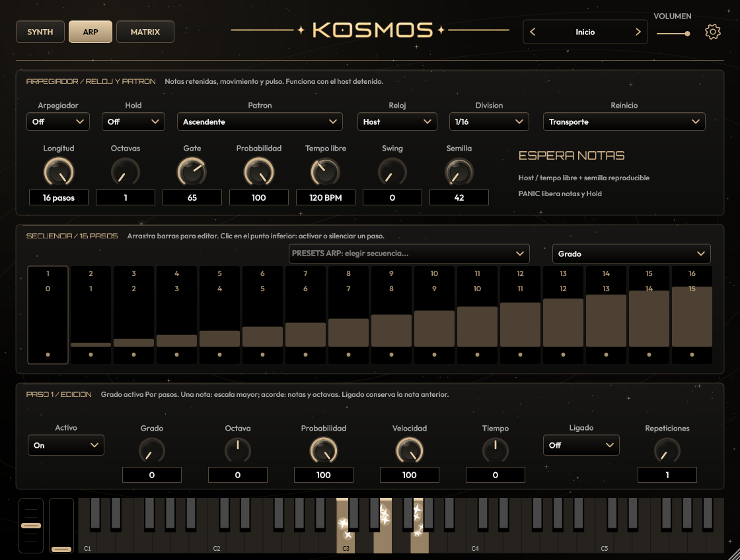
Task: Click the pitch bend wheel strip
Action: tap(31, 525)
